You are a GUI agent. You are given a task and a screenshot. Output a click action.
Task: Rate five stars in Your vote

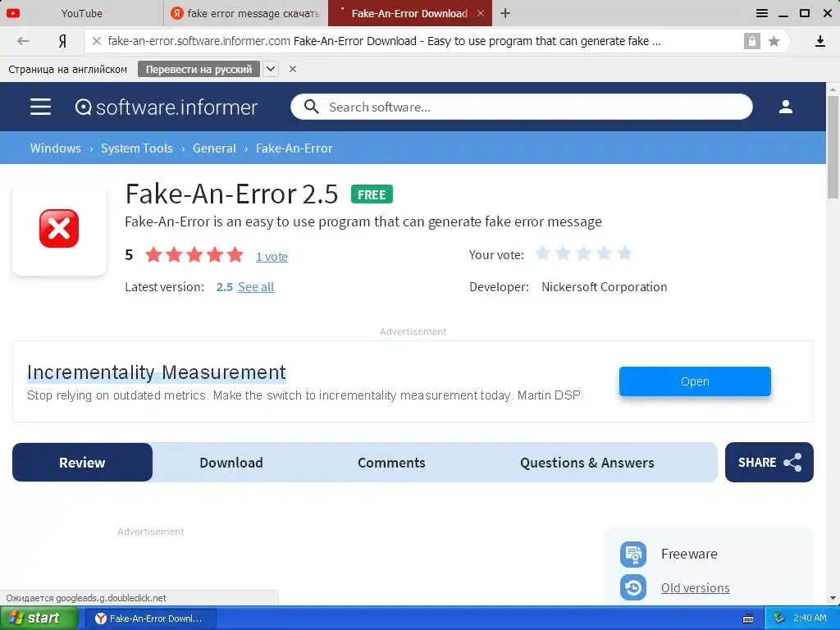pyautogui.click(x=624, y=253)
